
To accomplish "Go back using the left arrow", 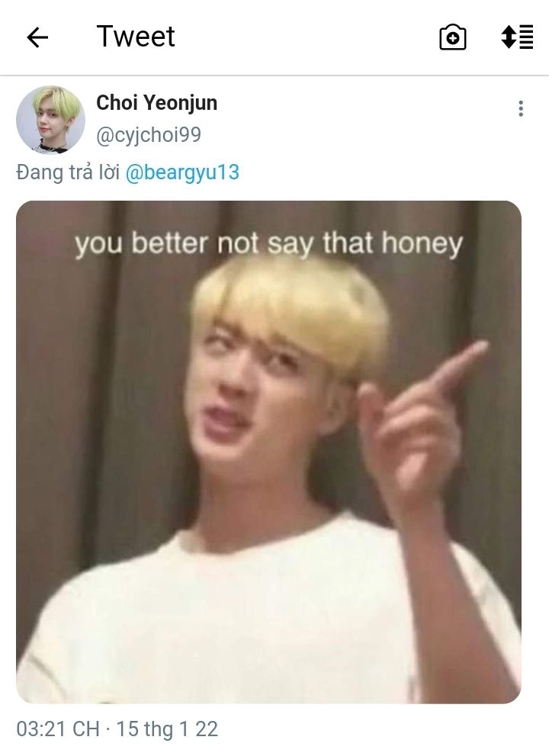I will click(37, 37).
